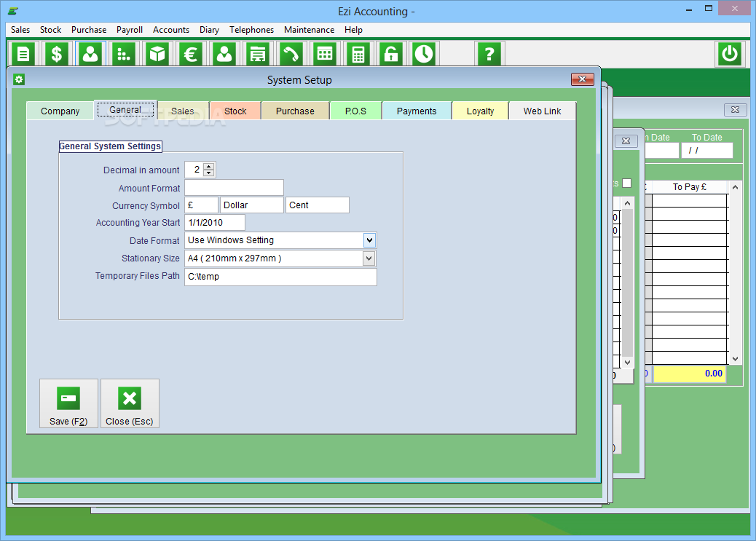This screenshot has height=541, width=756.
Task: Switch to the Purchase setup tab
Action: pyautogui.click(x=295, y=111)
